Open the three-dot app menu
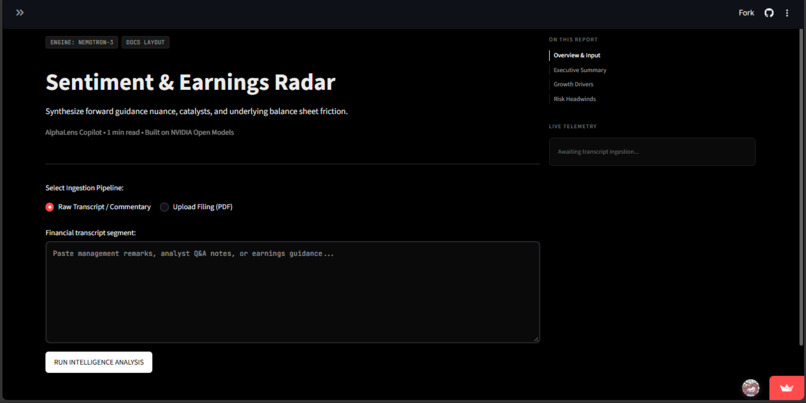This screenshot has width=806, height=403. pos(786,13)
